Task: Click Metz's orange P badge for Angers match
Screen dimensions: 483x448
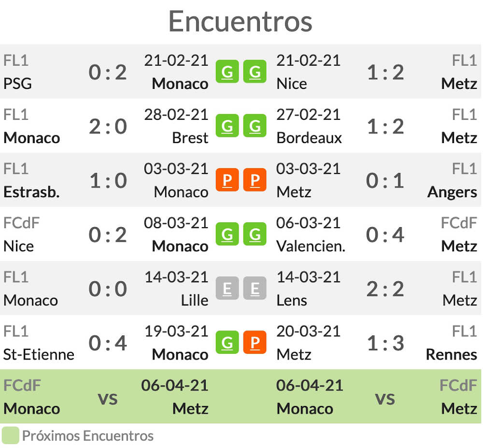Action: 255,180
